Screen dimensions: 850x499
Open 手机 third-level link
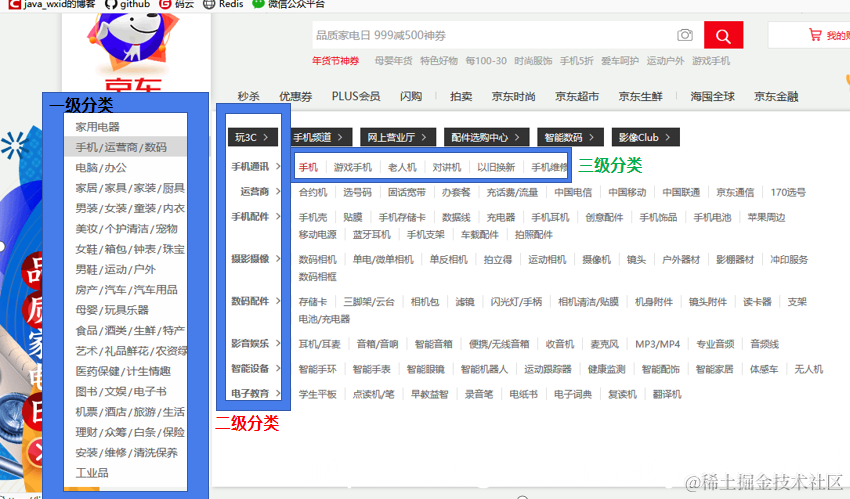[x=308, y=167]
